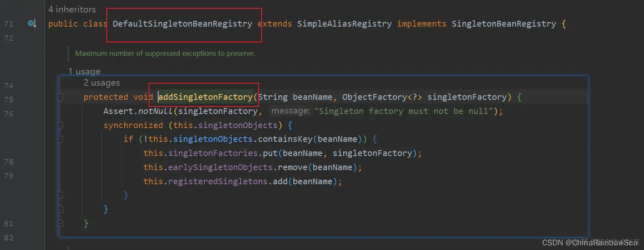Image resolution: width=644 pixels, height=250 pixels.
Task: Click the earlySingletonObjects field
Action: pos(220,167)
